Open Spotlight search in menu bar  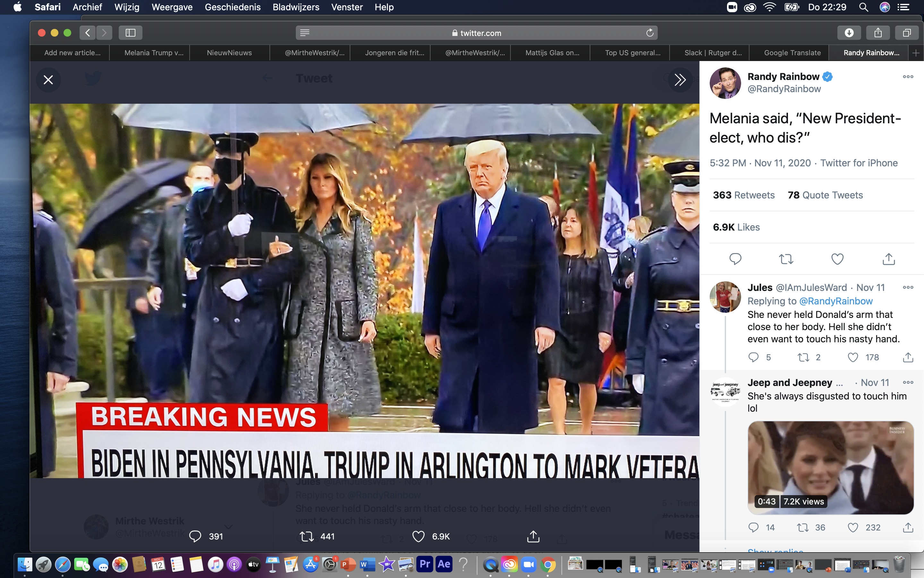click(864, 7)
